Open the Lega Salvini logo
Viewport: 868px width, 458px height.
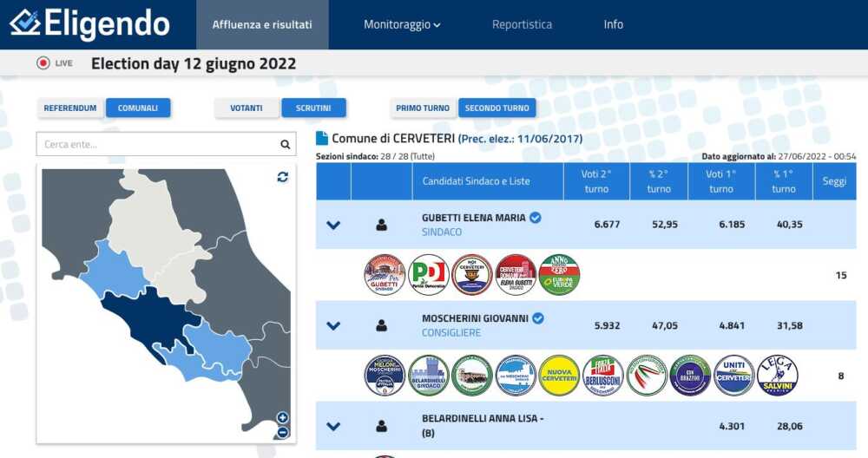(x=777, y=376)
